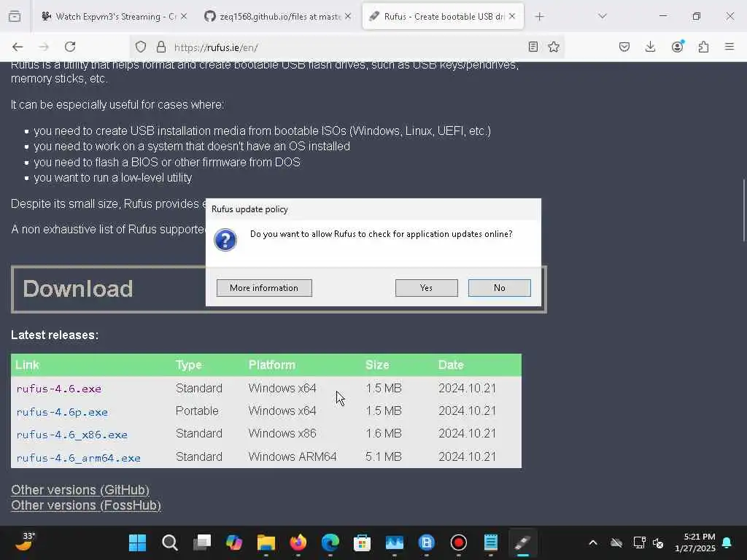The width and height of the screenshot is (747, 560).
Task: Open the Firefox account icon
Action: coord(677,47)
